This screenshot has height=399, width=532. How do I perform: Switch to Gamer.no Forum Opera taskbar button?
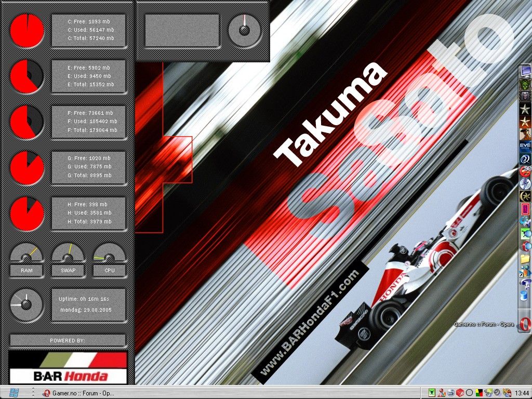[x=79, y=393]
